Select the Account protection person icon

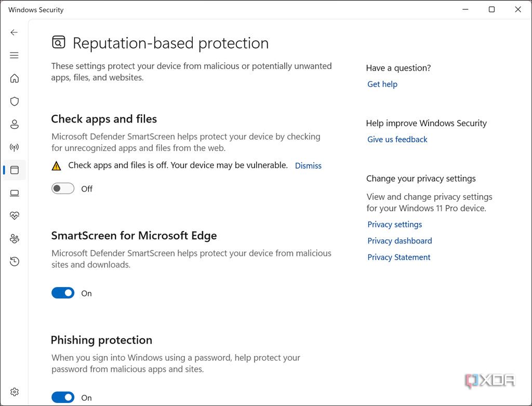coord(14,124)
